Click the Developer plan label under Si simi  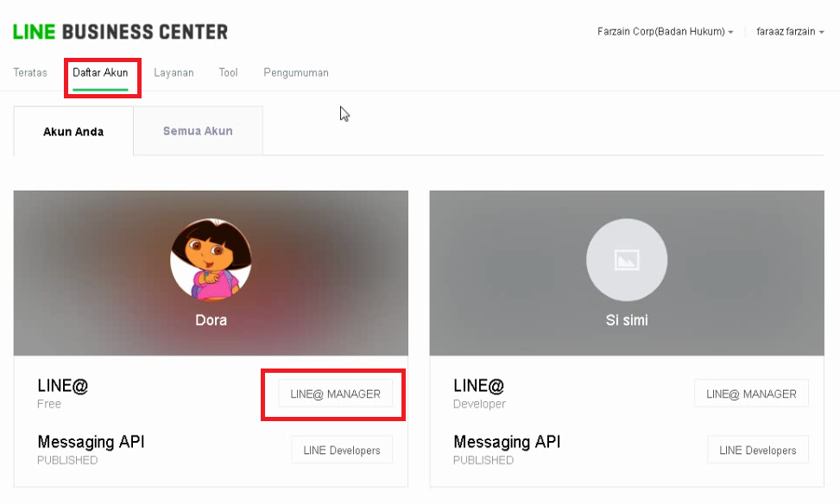(479, 404)
